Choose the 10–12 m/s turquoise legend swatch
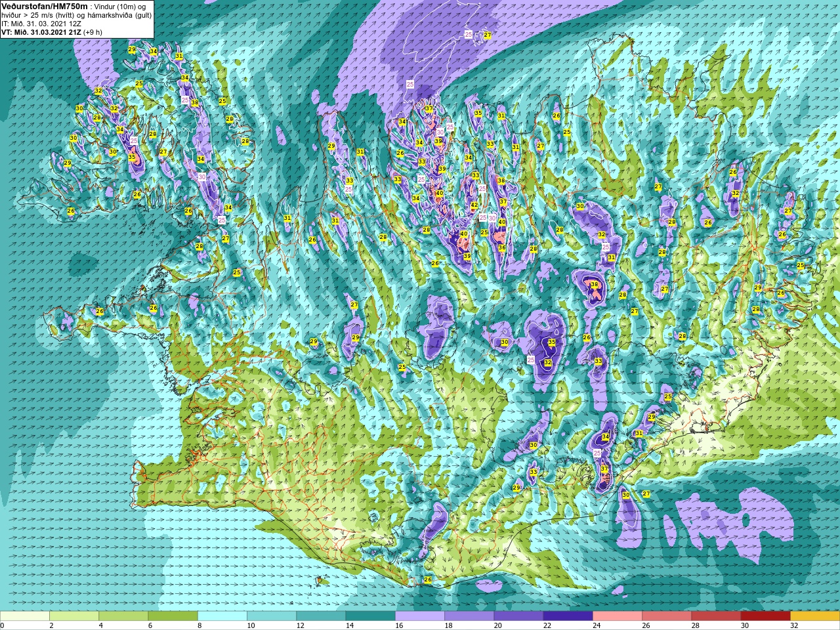Image resolution: width=840 pixels, height=630 pixels. coord(272,616)
